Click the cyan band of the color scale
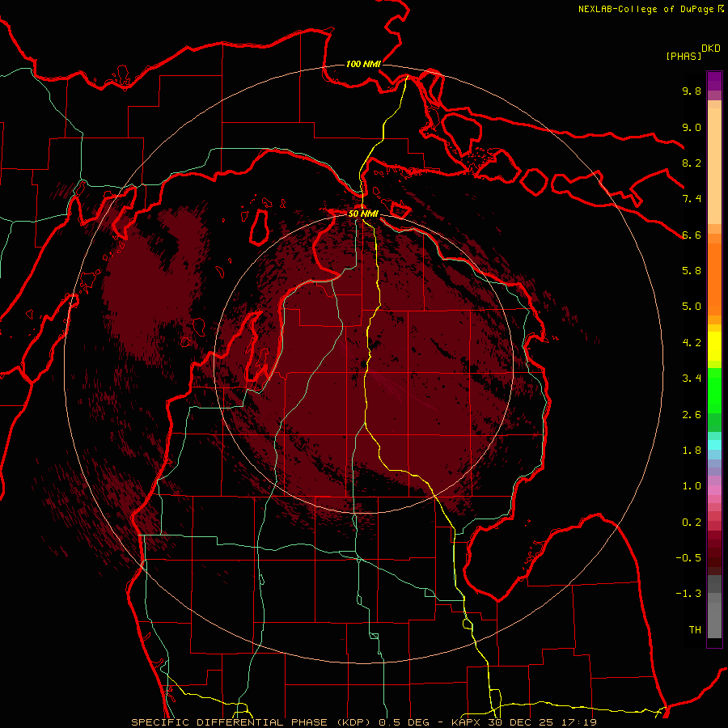 [714, 444]
